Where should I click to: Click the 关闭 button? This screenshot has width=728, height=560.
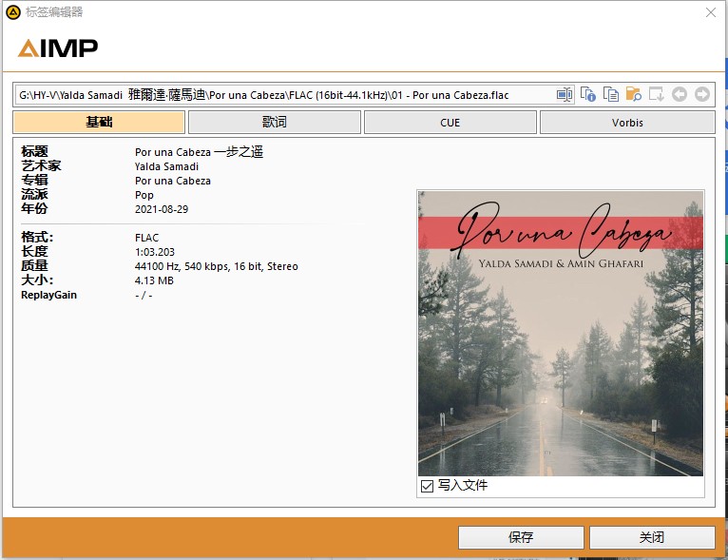652,537
